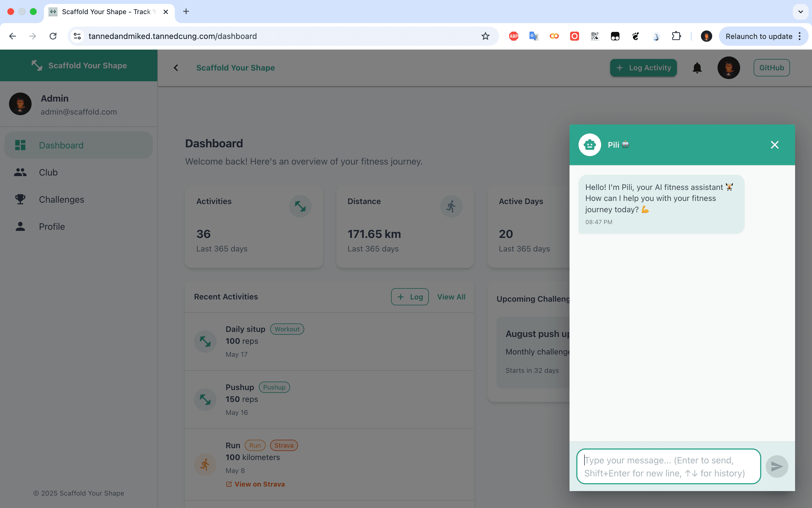812x508 pixels.
Task: Open the Pili chatbot avatar icon
Action: tap(590, 145)
